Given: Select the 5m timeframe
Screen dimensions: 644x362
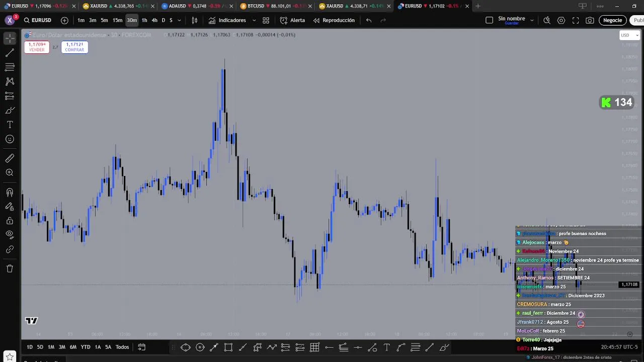Looking at the screenshot, I should (104, 20).
